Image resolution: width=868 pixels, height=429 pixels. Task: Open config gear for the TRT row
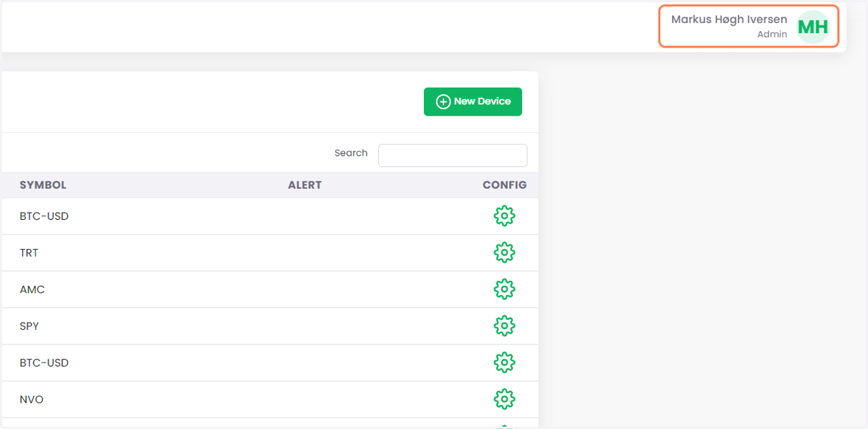click(x=504, y=252)
